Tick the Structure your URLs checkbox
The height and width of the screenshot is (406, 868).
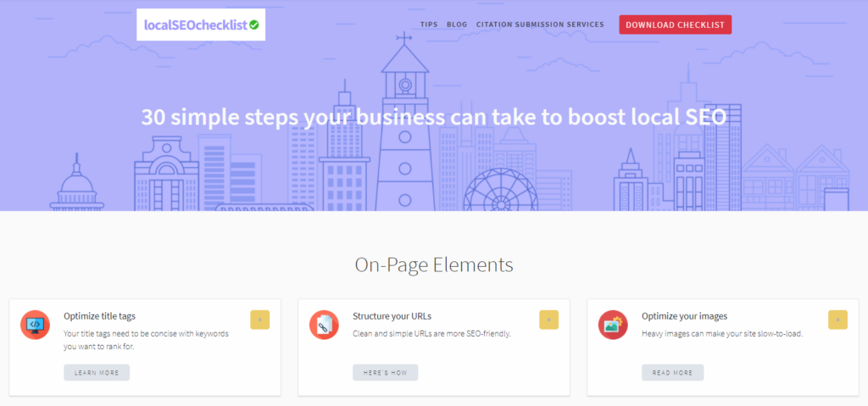(x=548, y=320)
